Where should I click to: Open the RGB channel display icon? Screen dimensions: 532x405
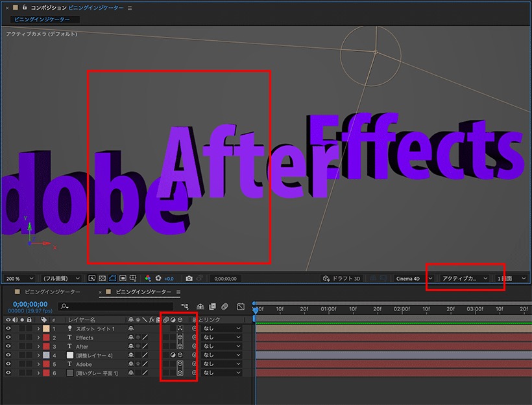click(148, 278)
